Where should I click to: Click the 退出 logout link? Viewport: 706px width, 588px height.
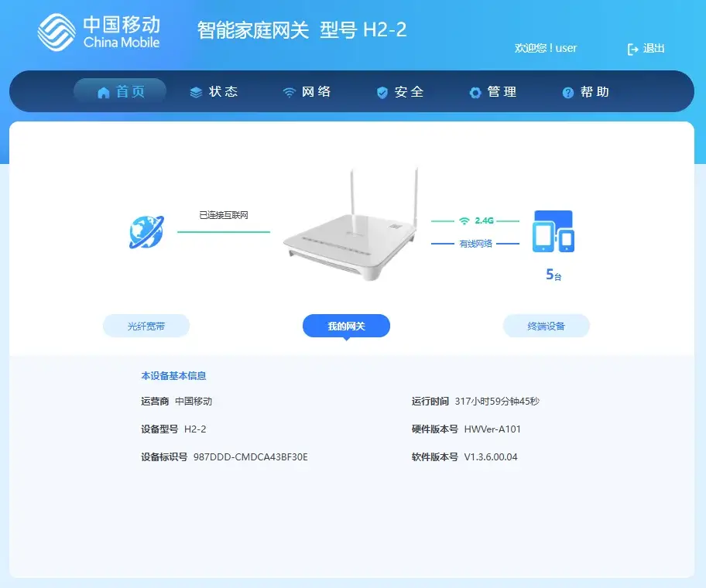click(x=653, y=49)
